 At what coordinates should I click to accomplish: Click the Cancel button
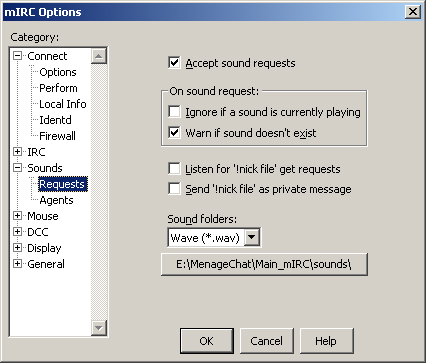[267, 341]
